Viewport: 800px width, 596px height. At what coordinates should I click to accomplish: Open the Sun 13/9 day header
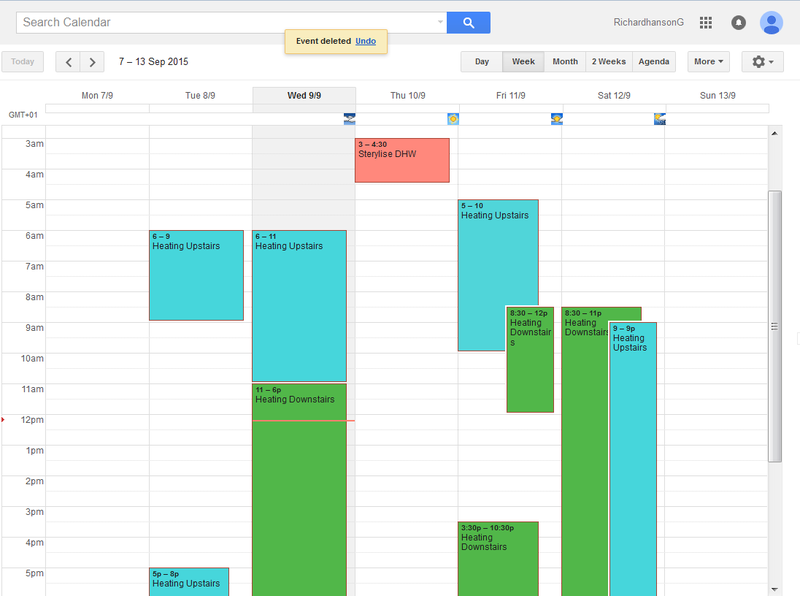[717, 95]
